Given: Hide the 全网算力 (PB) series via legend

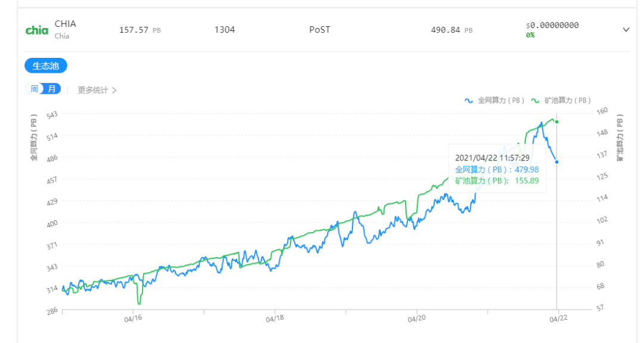Looking at the screenshot, I should 501,100.
